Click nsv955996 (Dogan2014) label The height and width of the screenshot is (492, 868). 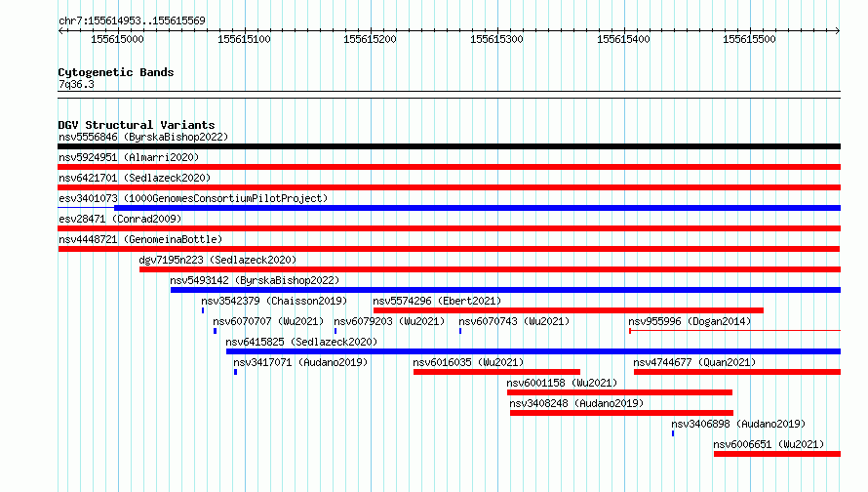click(690, 321)
